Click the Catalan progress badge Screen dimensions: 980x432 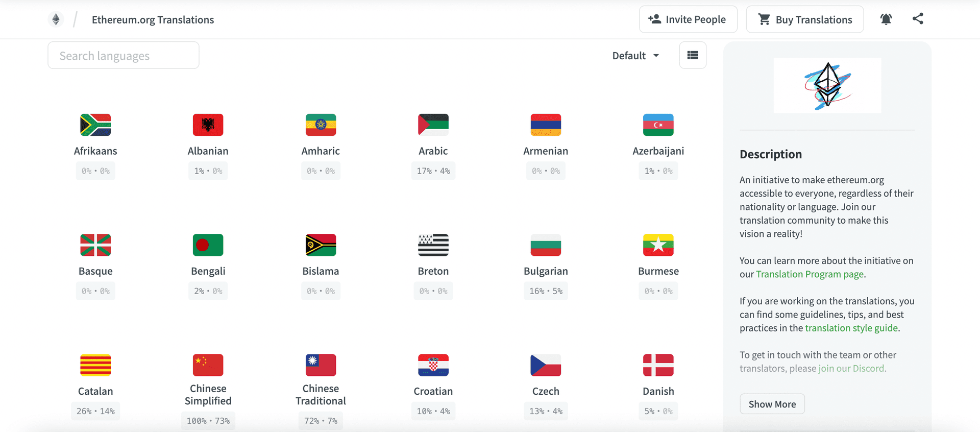pos(95,411)
